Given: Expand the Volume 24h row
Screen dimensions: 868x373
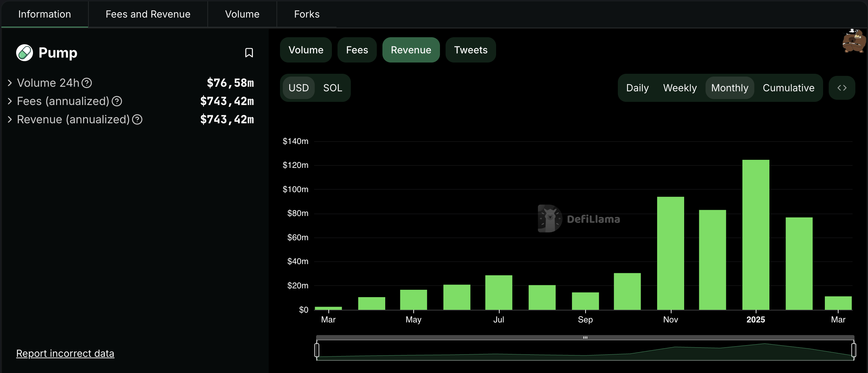Looking at the screenshot, I should (x=10, y=83).
